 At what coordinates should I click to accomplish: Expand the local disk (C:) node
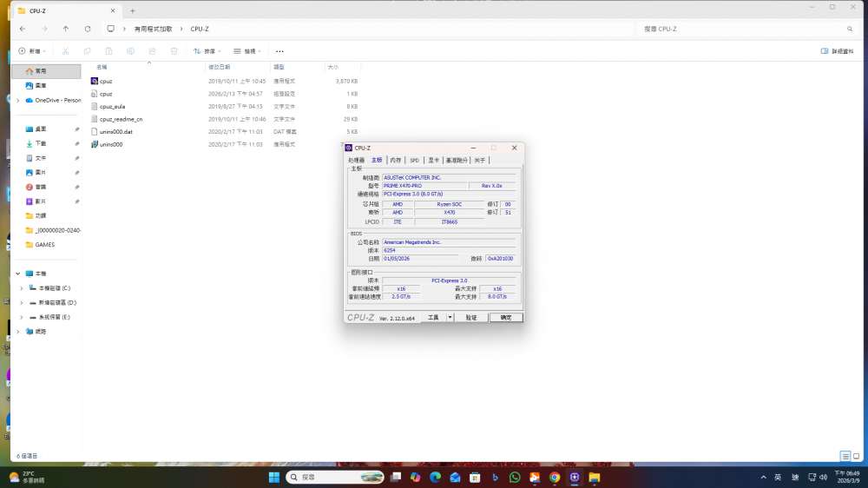click(22, 288)
